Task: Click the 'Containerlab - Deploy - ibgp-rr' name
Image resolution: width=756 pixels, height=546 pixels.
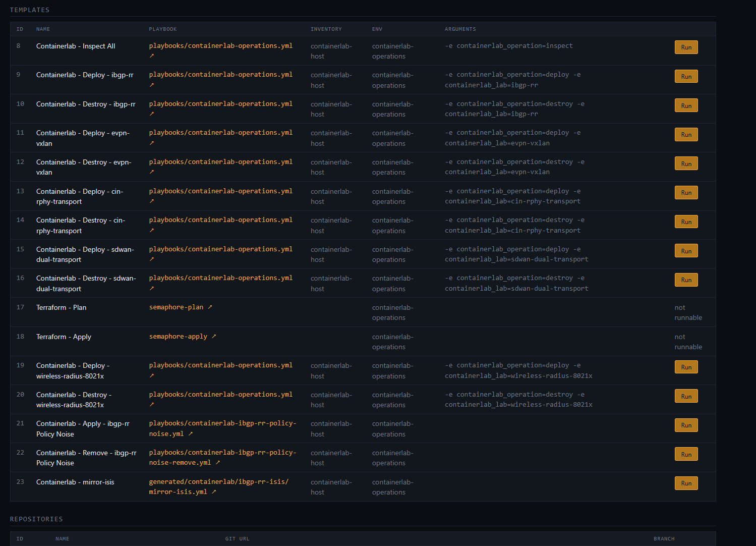Action: (85, 75)
